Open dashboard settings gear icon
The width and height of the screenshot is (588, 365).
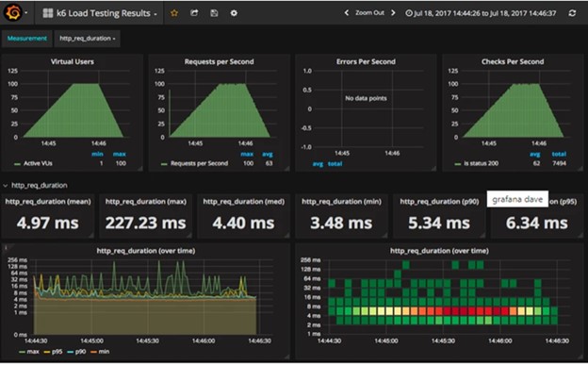tap(234, 13)
